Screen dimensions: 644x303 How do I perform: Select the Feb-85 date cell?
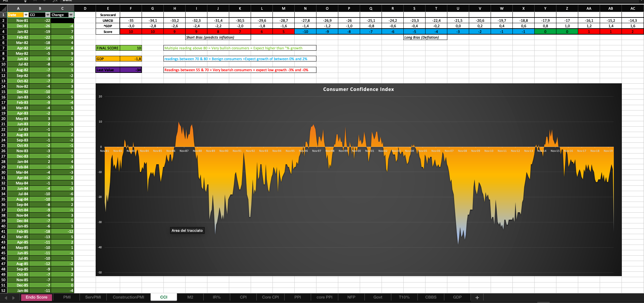point(18,231)
